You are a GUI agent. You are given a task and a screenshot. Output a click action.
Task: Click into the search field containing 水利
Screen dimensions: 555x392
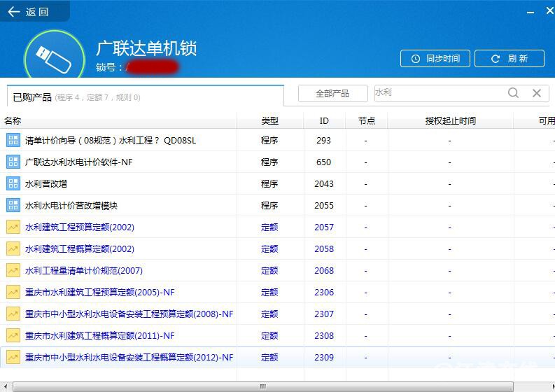(439, 93)
